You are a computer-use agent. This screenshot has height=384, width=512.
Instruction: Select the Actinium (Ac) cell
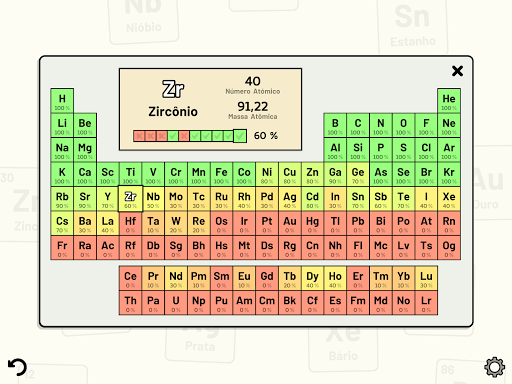click(108, 248)
